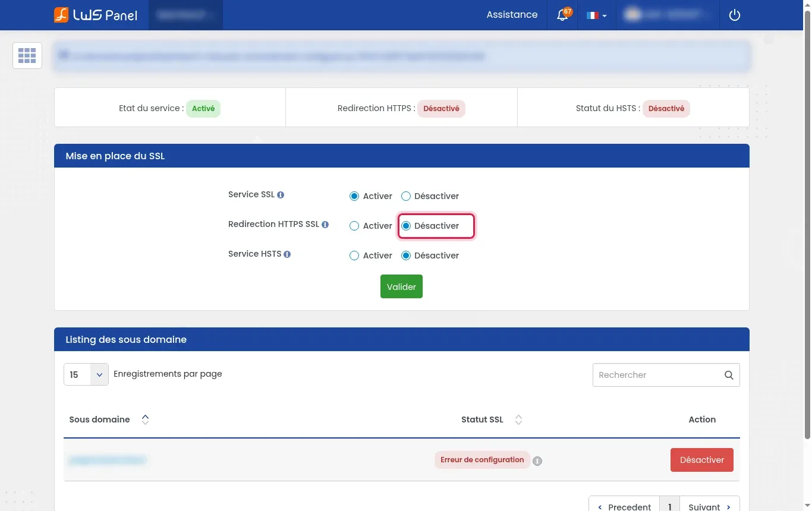Screen dimensions: 812x511
Task: Click the Désactivé badge for Statut du HSTS
Action: pyautogui.click(x=666, y=109)
